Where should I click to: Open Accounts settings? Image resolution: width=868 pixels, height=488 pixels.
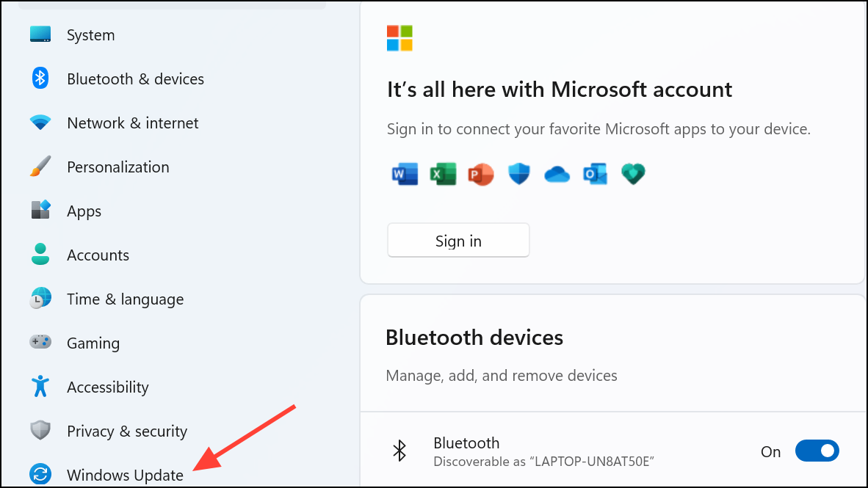pyautogui.click(x=40, y=255)
